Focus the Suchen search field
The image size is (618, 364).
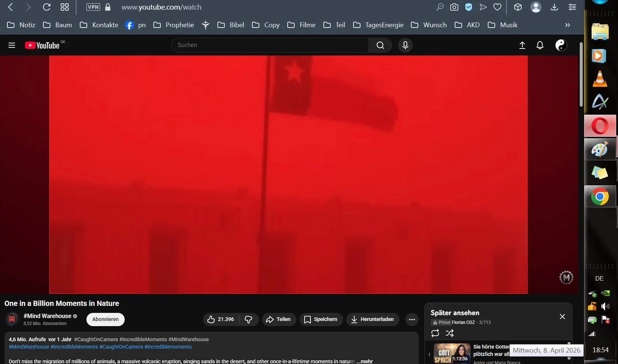(270, 45)
